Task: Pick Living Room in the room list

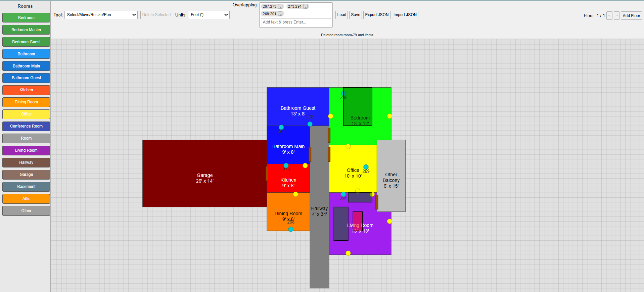Action: tap(26, 150)
